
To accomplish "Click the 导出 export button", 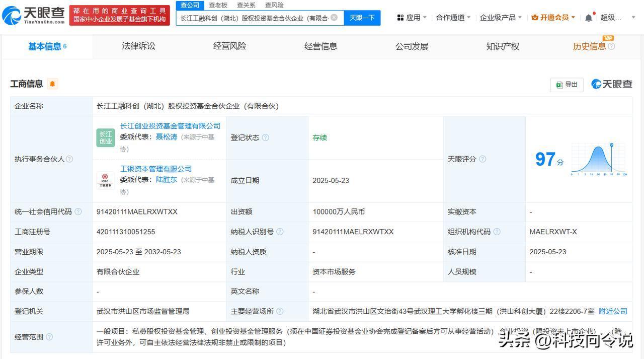I will (567, 85).
